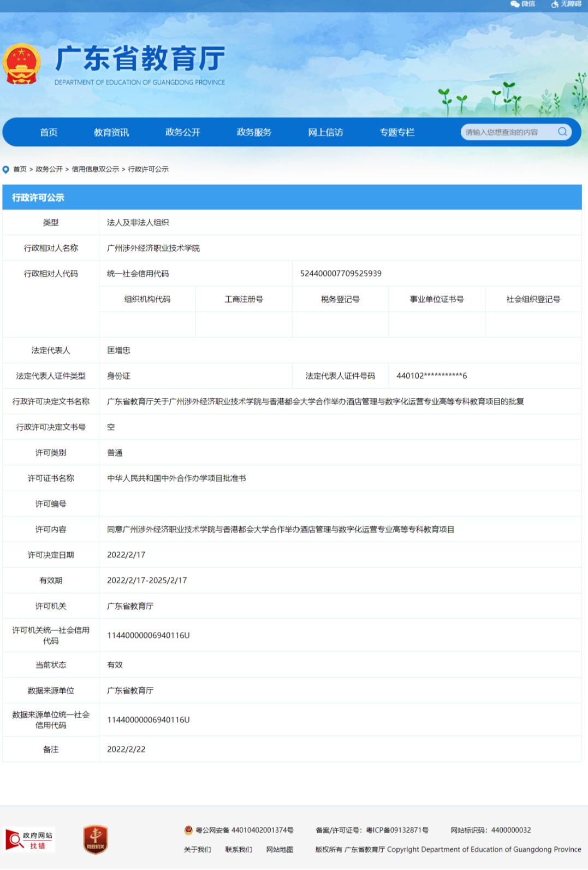Image resolution: width=588 pixels, height=870 pixels.
Task: Click the 数据来源单位 value 广东省教育厅
Action: point(130,690)
